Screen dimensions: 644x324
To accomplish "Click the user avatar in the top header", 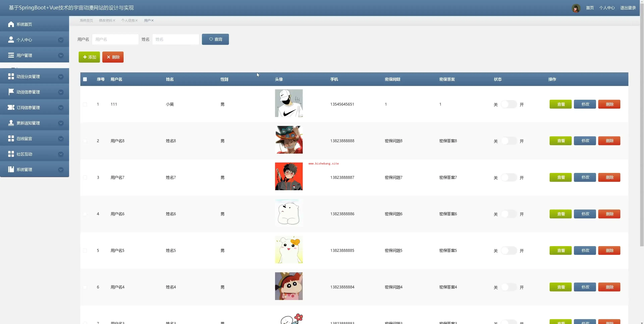I will coord(576,8).
